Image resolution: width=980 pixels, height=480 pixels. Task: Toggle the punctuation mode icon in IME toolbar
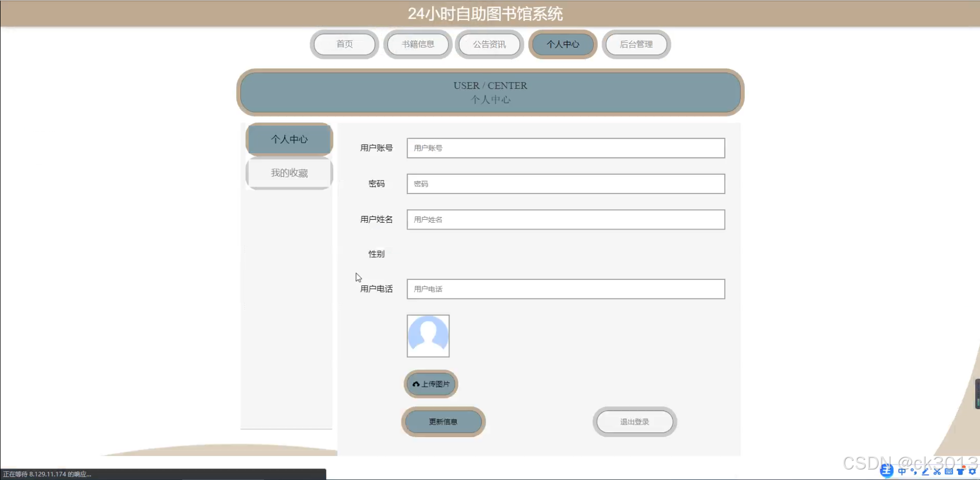[914, 471]
